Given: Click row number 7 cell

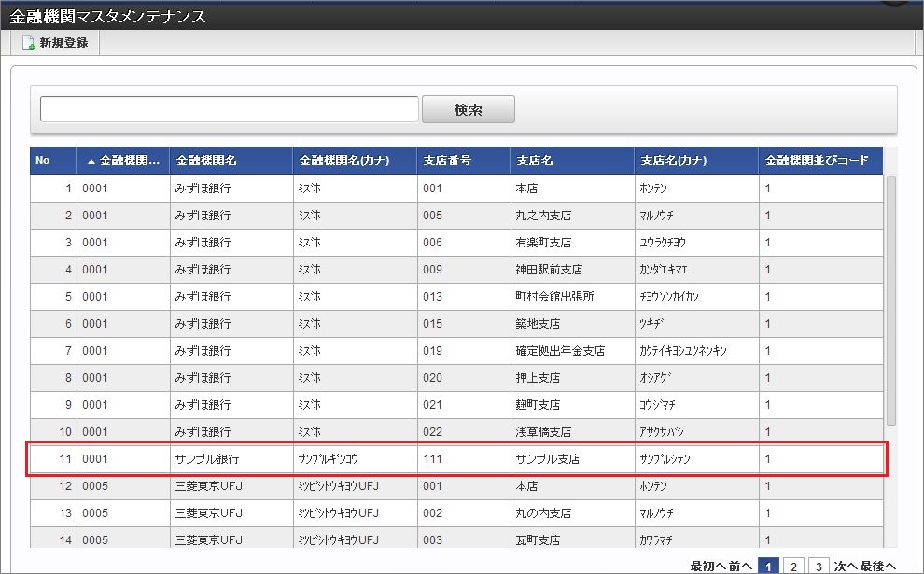Looking at the screenshot, I should (x=53, y=351).
